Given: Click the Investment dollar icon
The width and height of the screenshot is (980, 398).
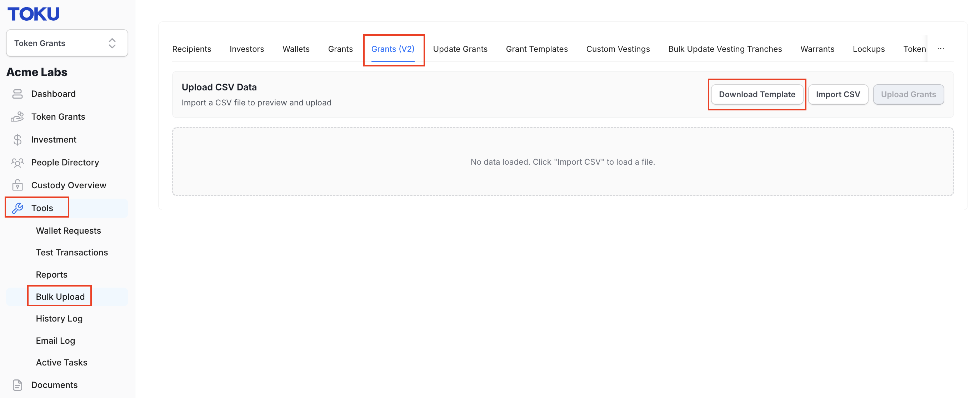Looking at the screenshot, I should pos(17,140).
